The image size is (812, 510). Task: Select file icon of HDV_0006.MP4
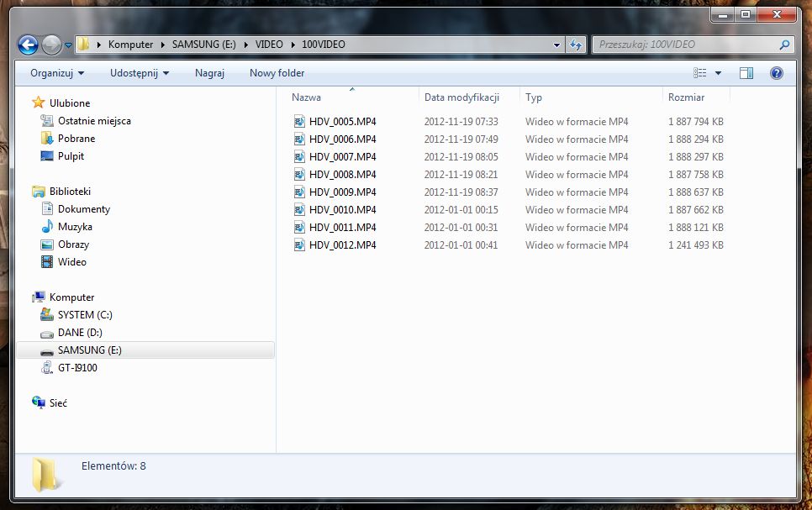pos(299,139)
